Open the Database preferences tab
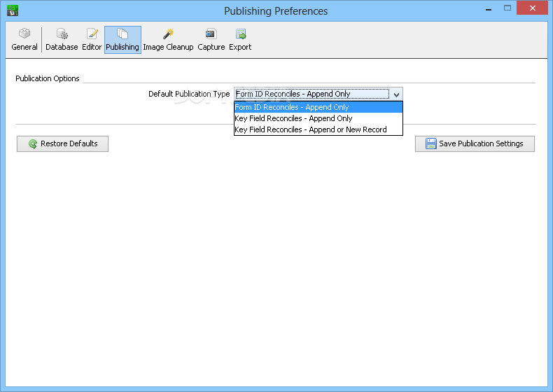 click(x=62, y=39)
